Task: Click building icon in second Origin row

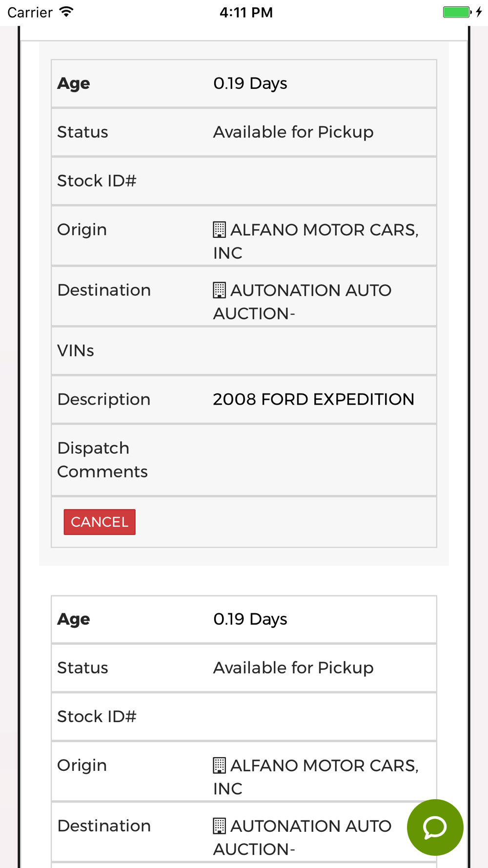Action: pyautogui.click(x=220, y=765)
